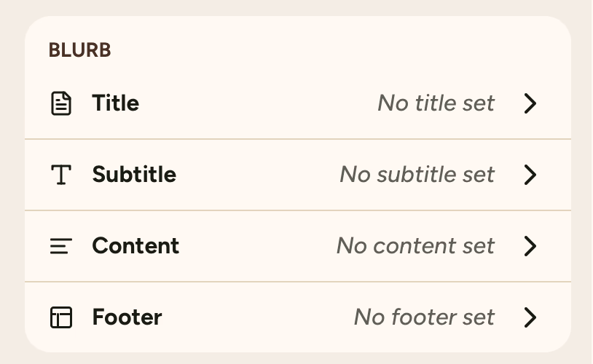Expand the Subtitle row chevron
593x364 pixels.
pos(530,175)
